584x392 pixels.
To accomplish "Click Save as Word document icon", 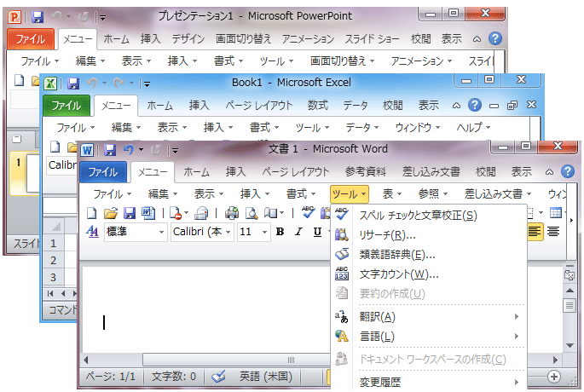I will 148,213.
